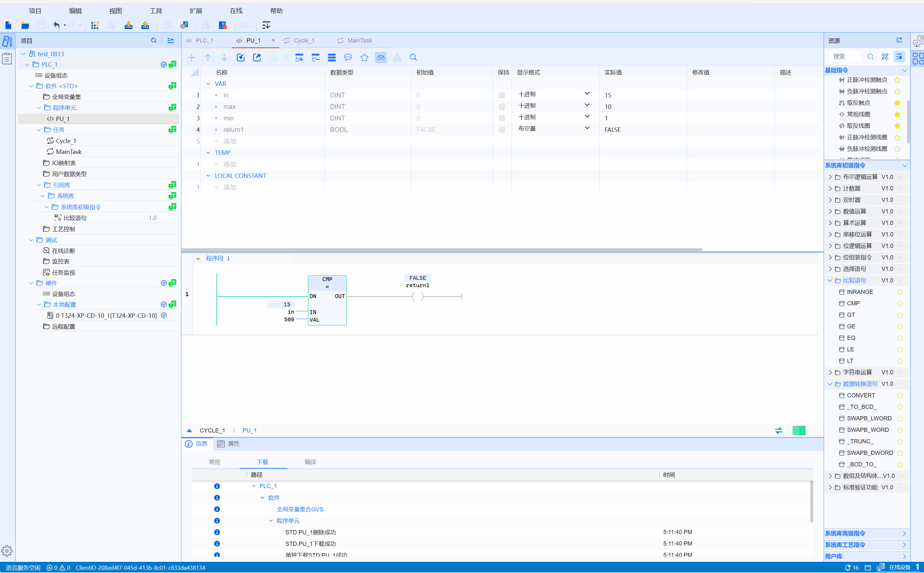Toggle the retain checkbox for variable max
The height and width of the screenshot is (573, 924).
[x=502, y=107]
